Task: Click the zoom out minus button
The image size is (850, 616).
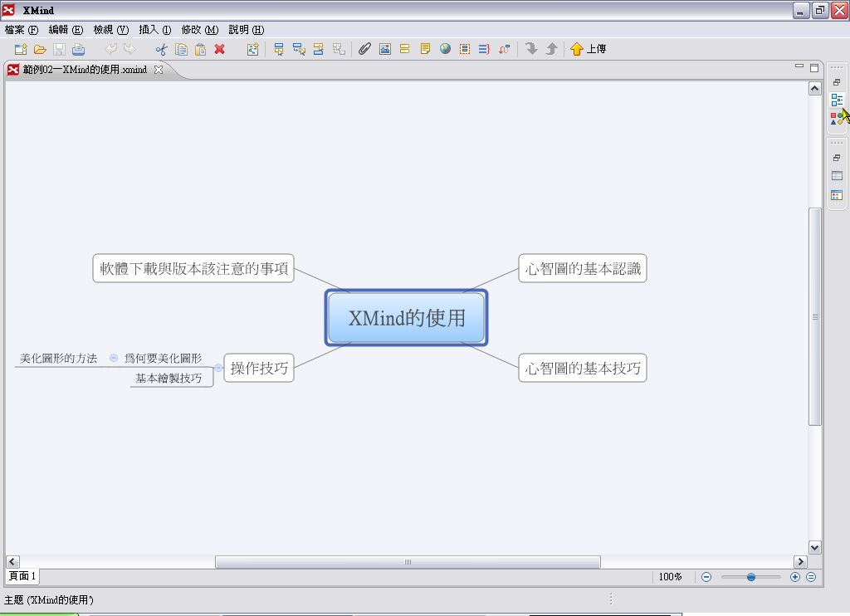Action: (706, 577)
